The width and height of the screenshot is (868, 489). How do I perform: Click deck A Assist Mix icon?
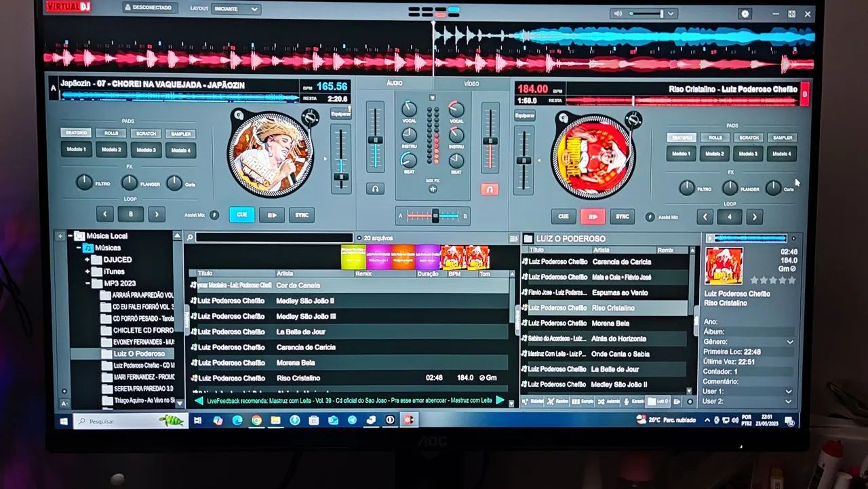tap(214, 216)
